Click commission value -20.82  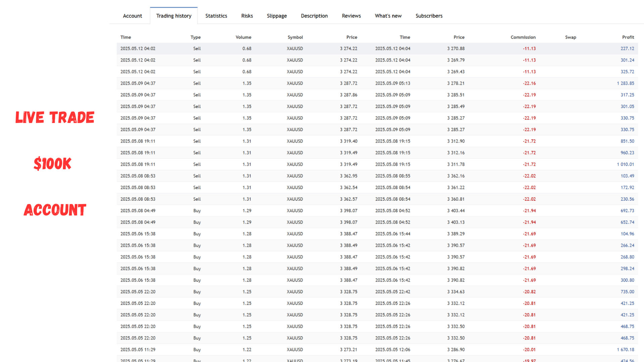529,292
